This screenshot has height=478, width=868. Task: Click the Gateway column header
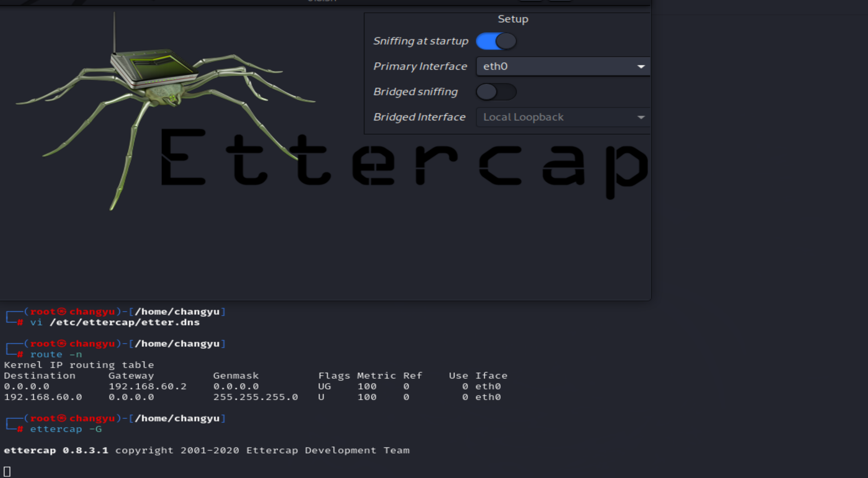[131, 376]
